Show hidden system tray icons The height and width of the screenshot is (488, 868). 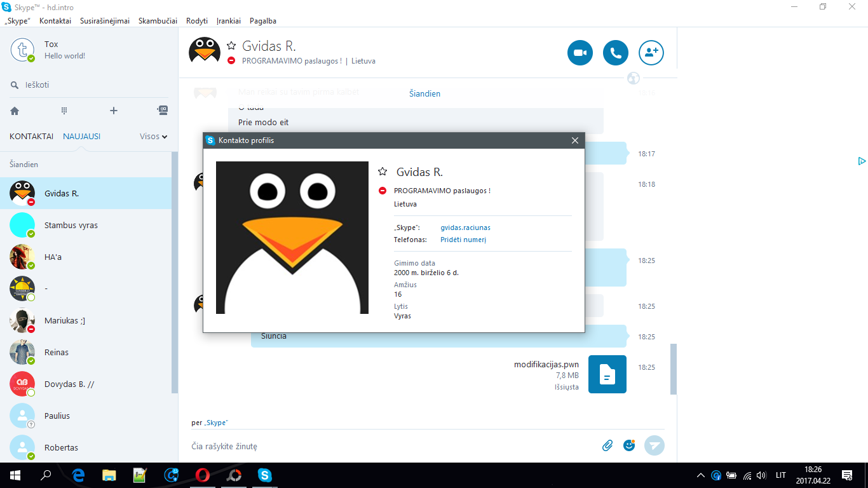(701, 475)
